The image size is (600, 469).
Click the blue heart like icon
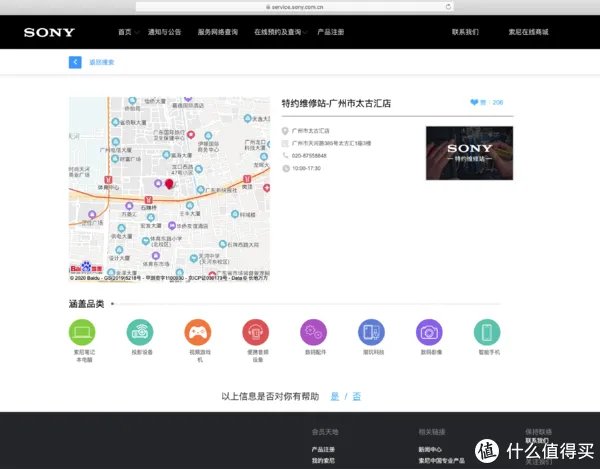pos(474,102)
